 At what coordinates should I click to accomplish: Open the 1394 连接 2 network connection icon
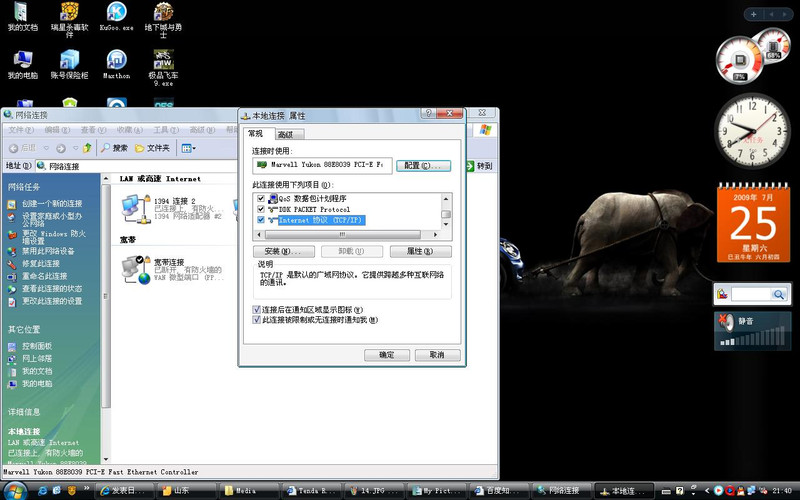tap(131, 207)
